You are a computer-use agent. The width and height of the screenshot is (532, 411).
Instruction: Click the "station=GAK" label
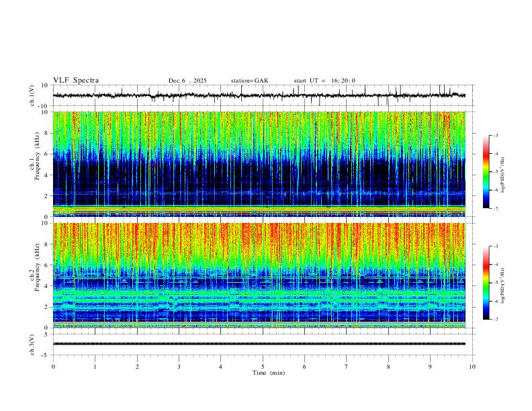click(x=249, y=81)
